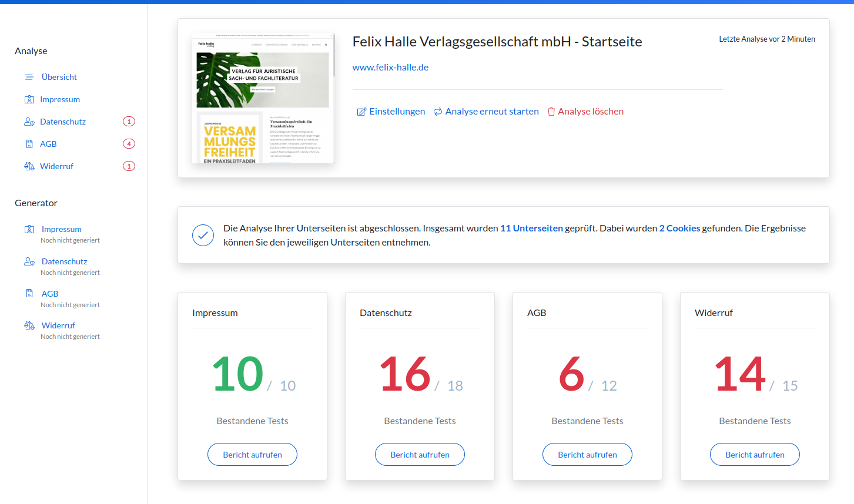Click the website preview thumbnail
Screen dimensions: 854x504
tap(263, 98)
